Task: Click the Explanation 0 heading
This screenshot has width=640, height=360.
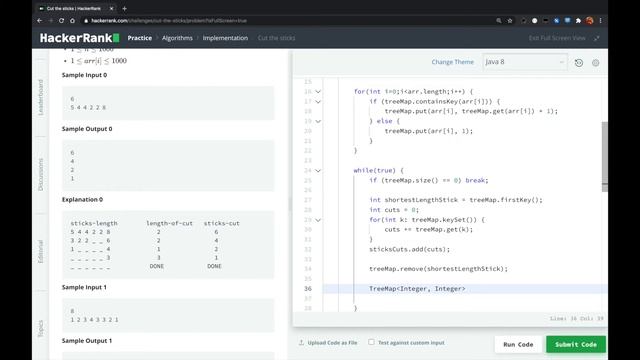Action: 82,200
